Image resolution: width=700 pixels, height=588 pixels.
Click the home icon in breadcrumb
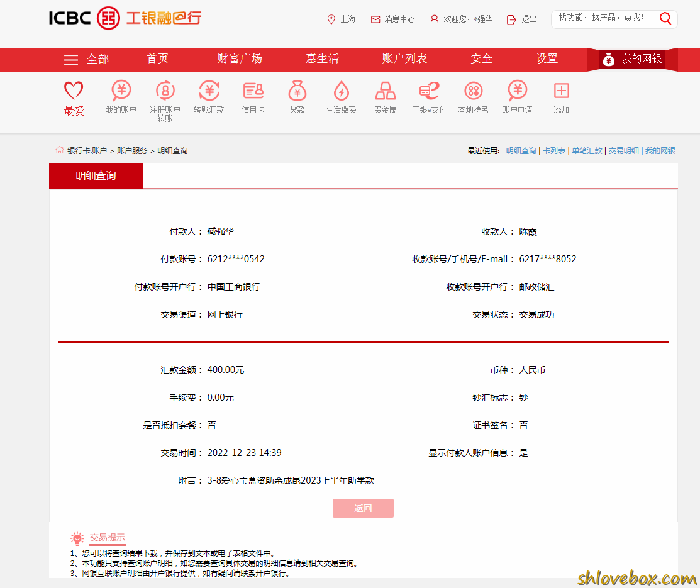click(59, 150)
